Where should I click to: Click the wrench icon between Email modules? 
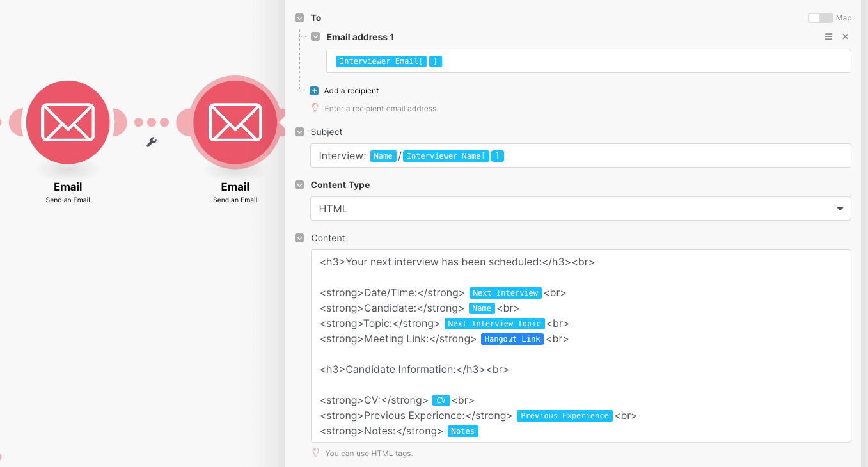pyautogui.click(x=151, y=143)
